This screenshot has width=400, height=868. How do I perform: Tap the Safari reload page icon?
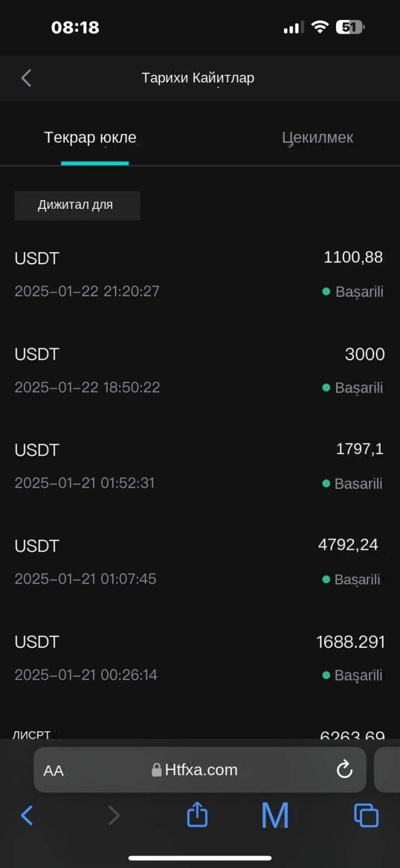pyautogui.click(x=344, y=770)
